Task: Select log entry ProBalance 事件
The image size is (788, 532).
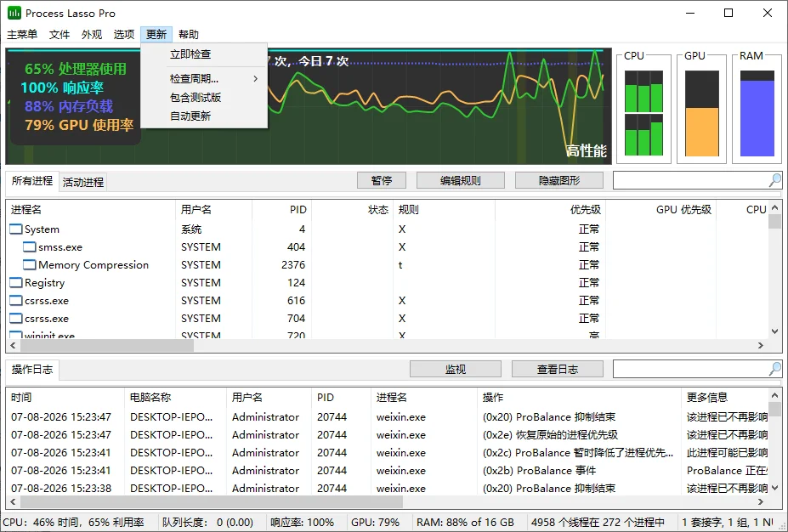Action: tap(387, 470)
